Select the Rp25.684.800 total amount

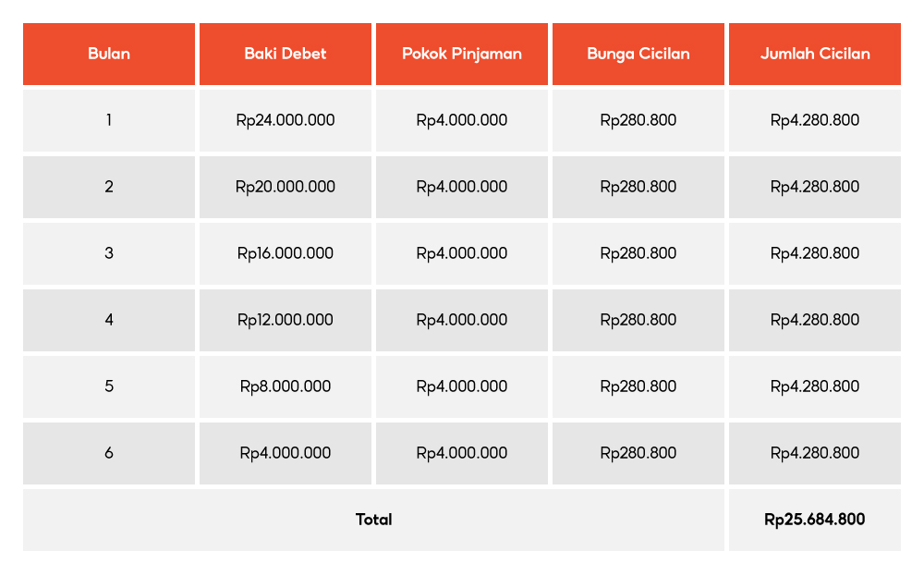[815, 520]
